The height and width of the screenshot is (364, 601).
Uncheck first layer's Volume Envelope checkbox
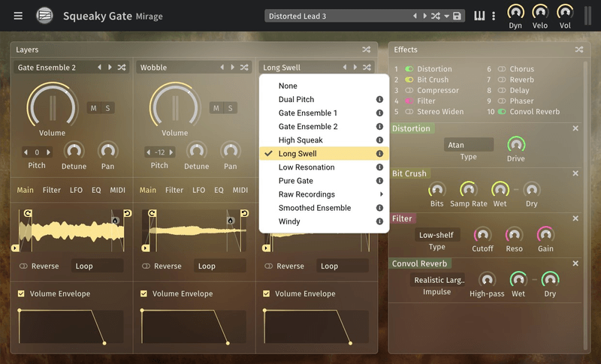(x=21, y=293)
